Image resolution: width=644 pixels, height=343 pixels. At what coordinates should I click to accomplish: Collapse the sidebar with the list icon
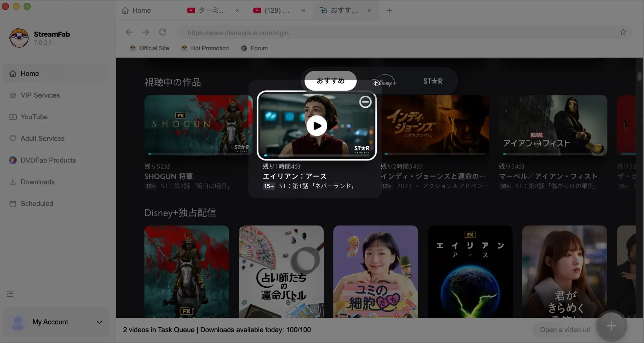10,294
